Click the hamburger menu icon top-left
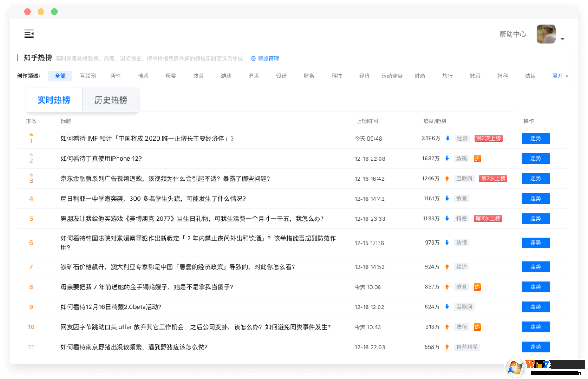588x379 pixels. pos(29,34)
